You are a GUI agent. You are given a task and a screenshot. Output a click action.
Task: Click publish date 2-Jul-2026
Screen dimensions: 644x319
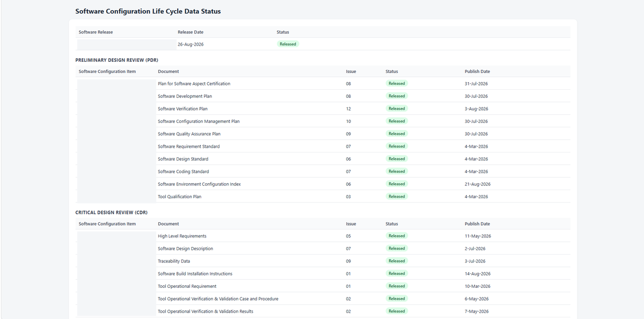tap(475, 249)
